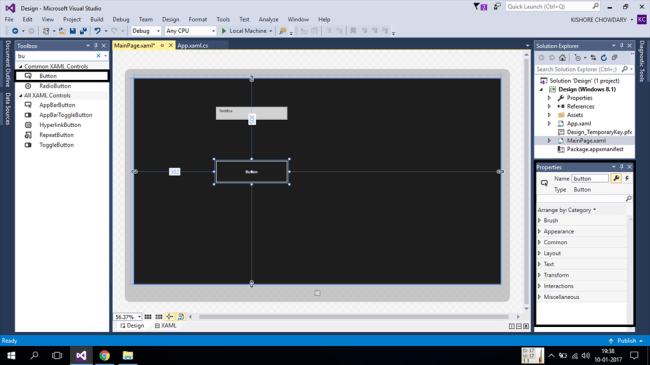Viewport: 650px width, 365px height.
Task: Click the Home icon in Solution Explorer
Action: 562,58
